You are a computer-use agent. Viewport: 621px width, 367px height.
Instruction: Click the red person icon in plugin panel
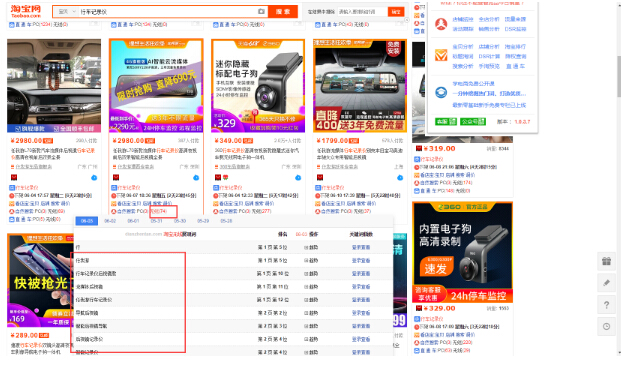click(x=441, y=24)
